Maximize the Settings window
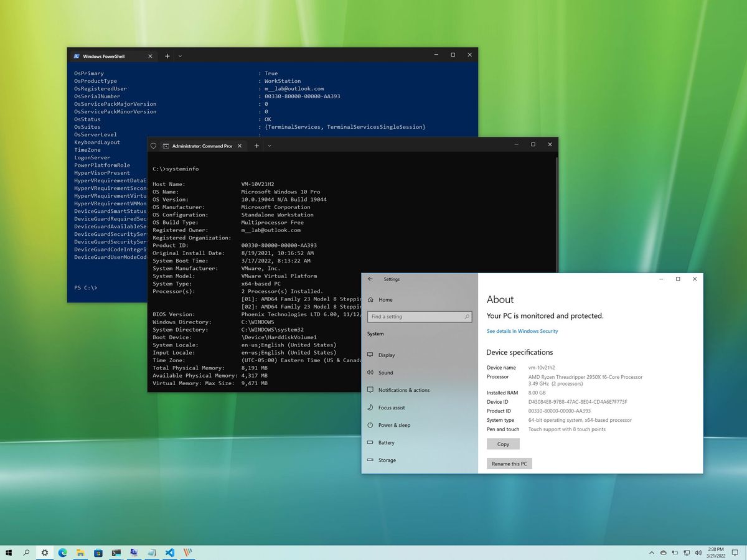Viewport: 747px width, 560px height. [x=678, y=279]
